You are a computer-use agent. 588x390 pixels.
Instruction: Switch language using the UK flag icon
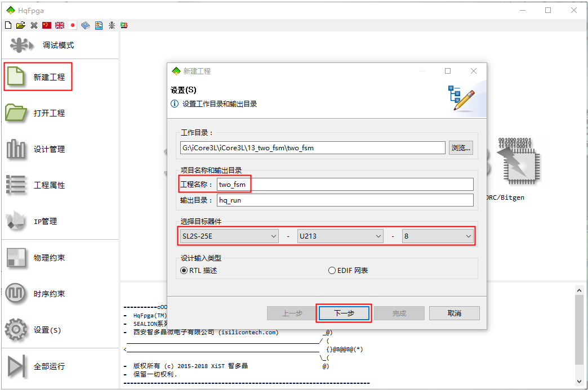(60, 25)
